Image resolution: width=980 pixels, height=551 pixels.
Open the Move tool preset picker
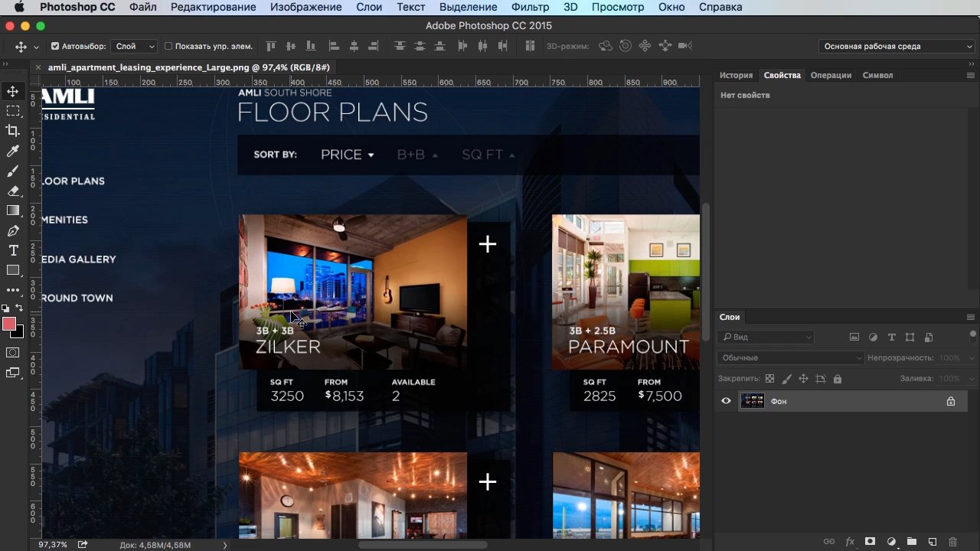tap(36, 47)
